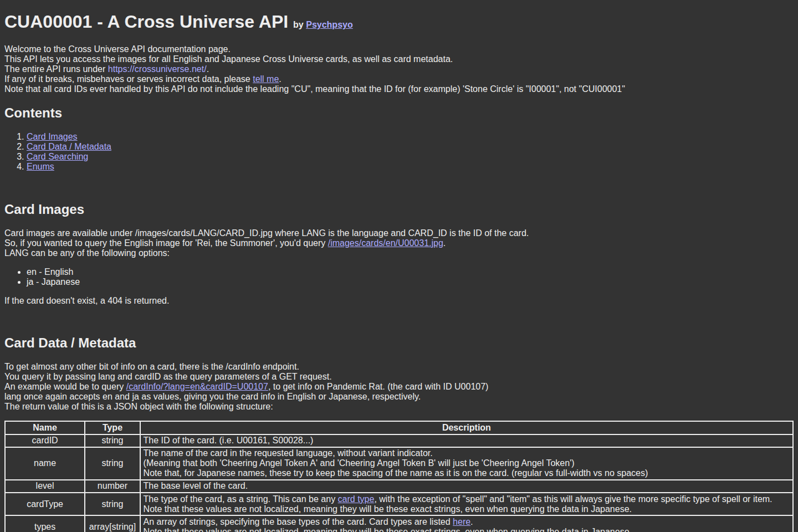The height and width of the screenshot is (532, 798).
Task: Click the Card Images section heading
Action: (44, 209)
